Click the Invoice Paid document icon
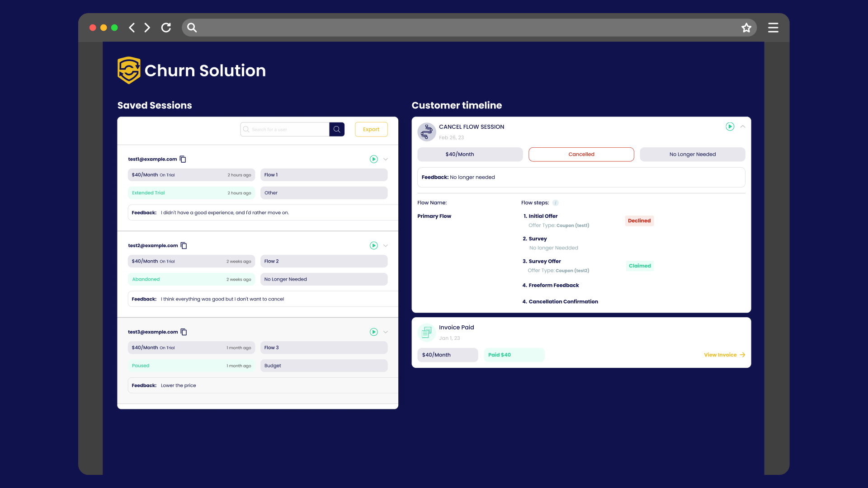 point(427,333)
